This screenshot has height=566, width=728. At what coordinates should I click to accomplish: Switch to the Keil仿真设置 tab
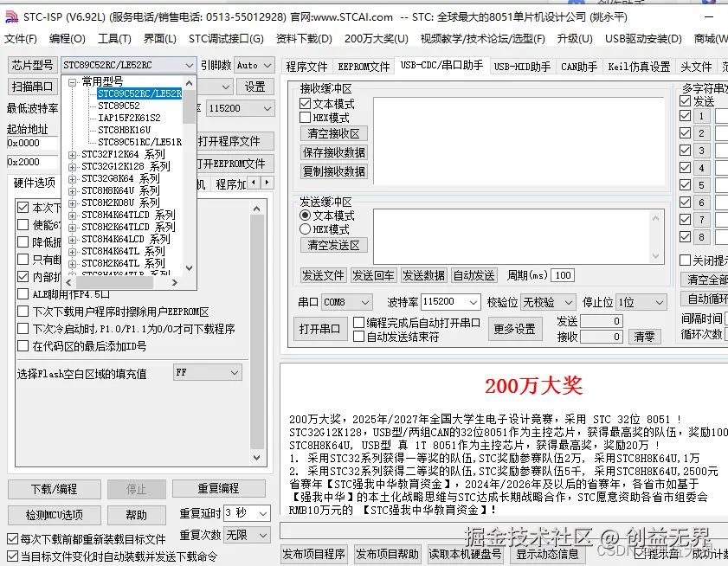tap(639, 67)
